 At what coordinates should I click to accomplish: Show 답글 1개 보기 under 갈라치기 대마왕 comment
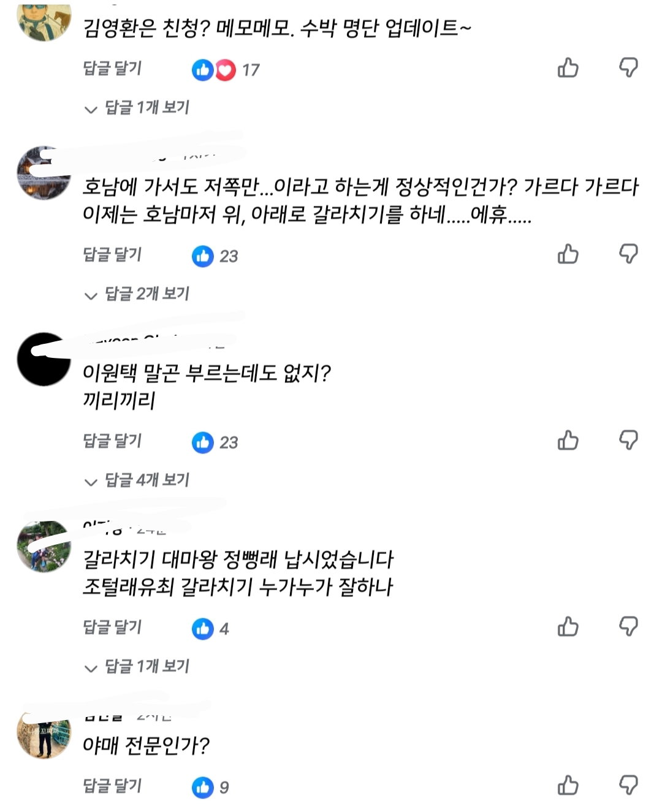137,667
